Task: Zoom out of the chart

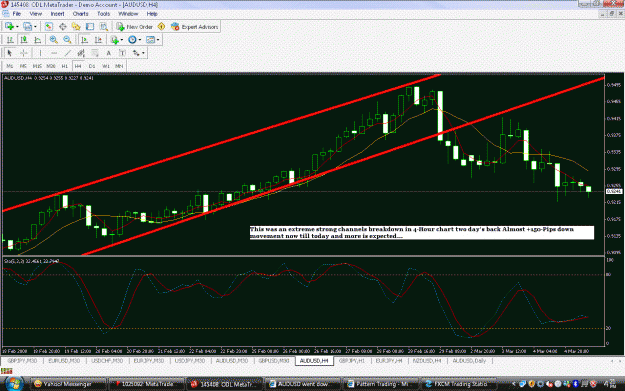Action: [x=67, y=40]
